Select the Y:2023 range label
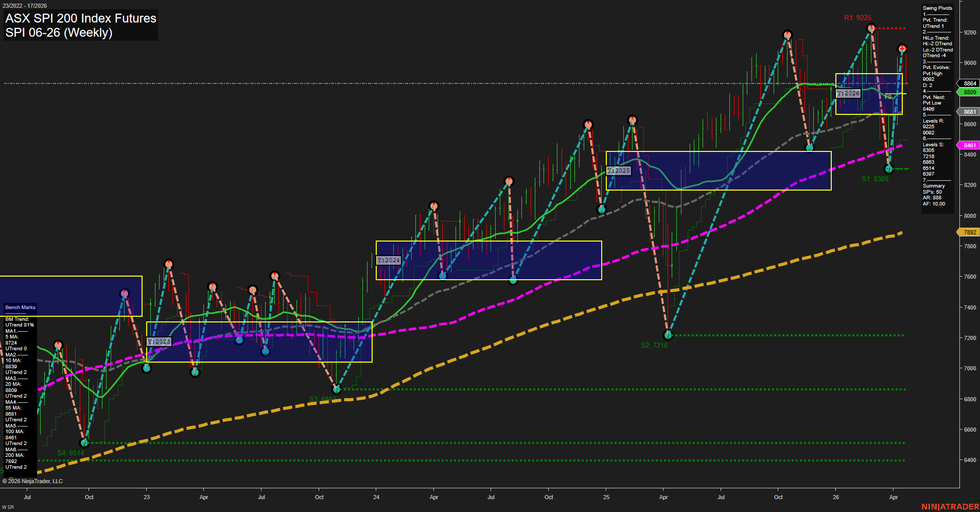This screenshot has width=980, height=512. (x=159, y=340)
